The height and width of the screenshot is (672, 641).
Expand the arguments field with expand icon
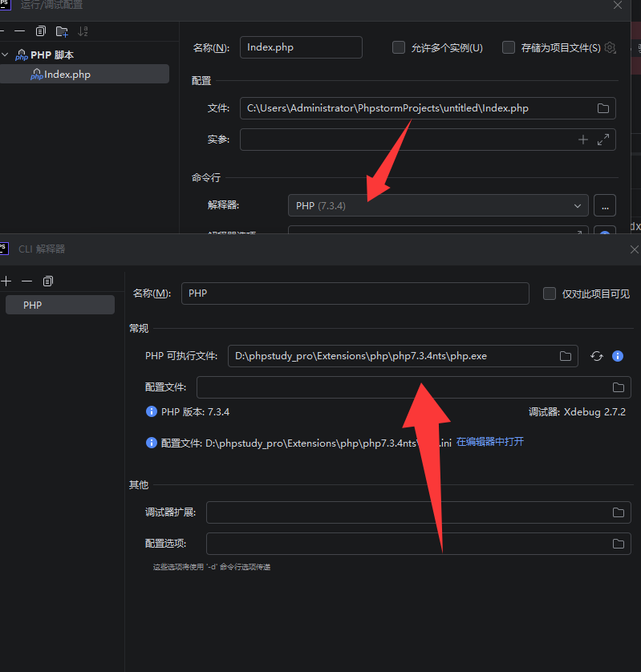coord(603,140)
